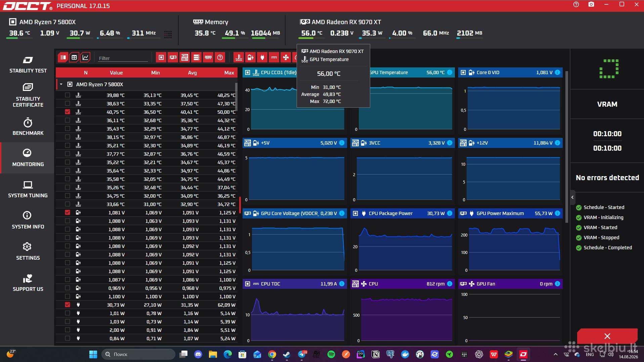Filter sensors by unknown-device question mark icon
This screenshot has width=644, height=362.
(x=220, y=57)
